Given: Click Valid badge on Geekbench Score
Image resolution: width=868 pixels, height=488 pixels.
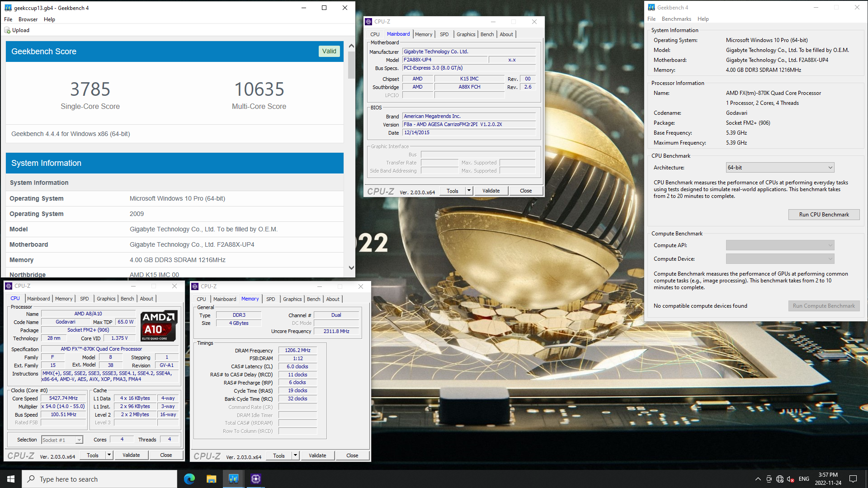Looking at the screenshot, I should [x=329, y=51].
